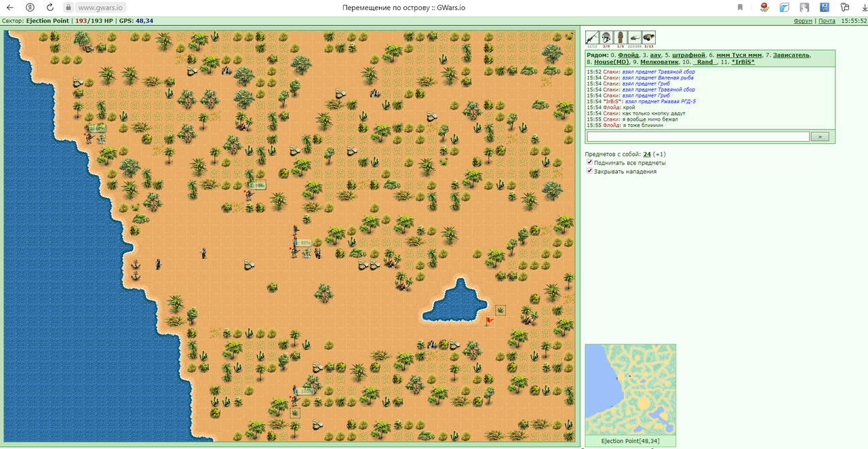Reload the GWars page

pos(50,7)
